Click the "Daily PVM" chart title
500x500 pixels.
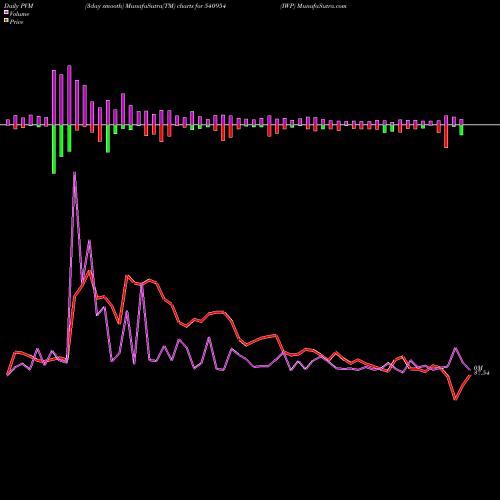point(20,6)
